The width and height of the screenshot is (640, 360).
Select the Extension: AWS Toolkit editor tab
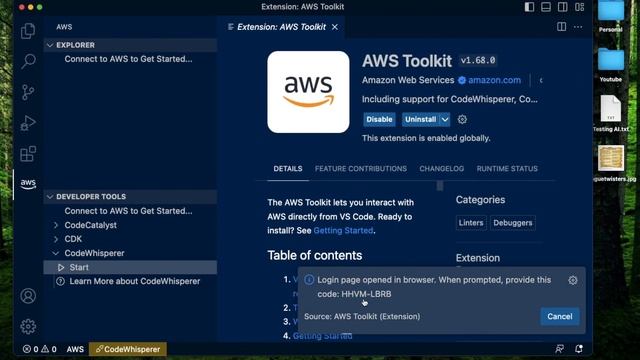click(281, 27)
